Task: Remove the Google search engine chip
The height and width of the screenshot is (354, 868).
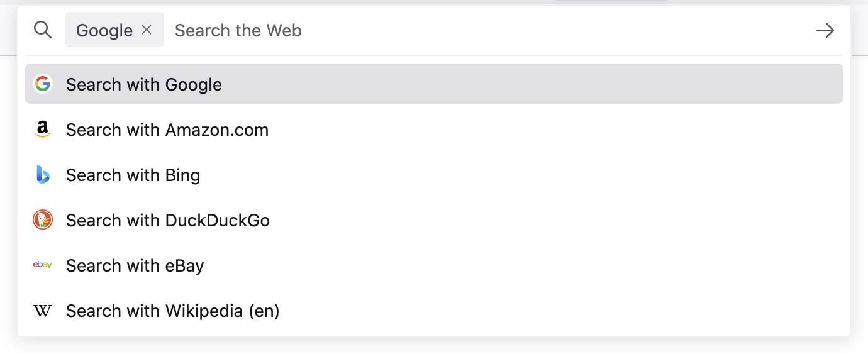Action: pos(147,30)
